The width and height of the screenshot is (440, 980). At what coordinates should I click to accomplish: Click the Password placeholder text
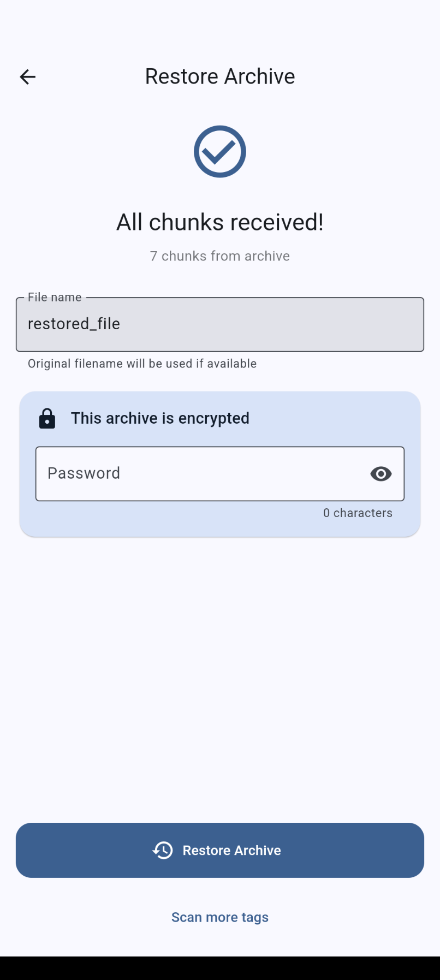84,473
